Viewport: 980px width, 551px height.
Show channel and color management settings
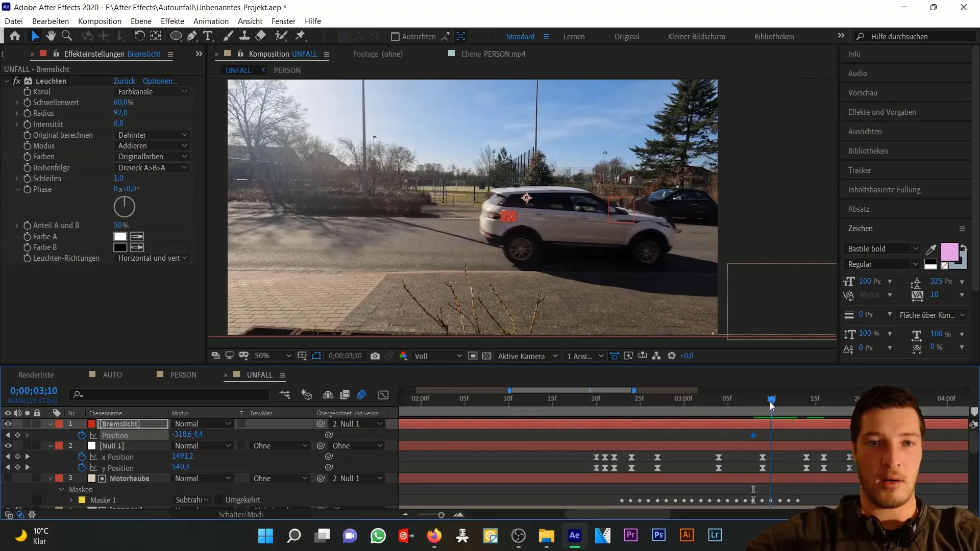[x=403, y=356]
